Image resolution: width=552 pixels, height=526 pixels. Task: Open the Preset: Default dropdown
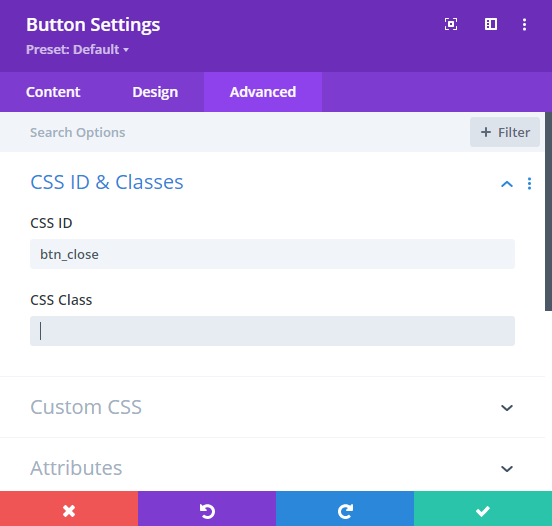[x=77, y=50]
